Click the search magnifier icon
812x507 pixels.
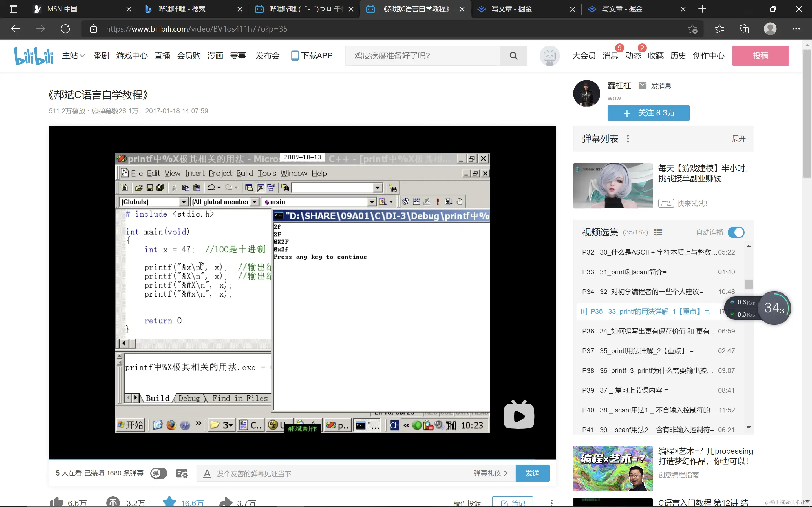tap(513, 56)
